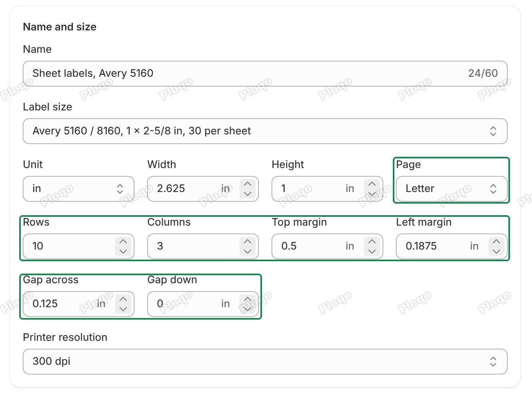Click the Name text field
The image size is (532, 396).
265,74
